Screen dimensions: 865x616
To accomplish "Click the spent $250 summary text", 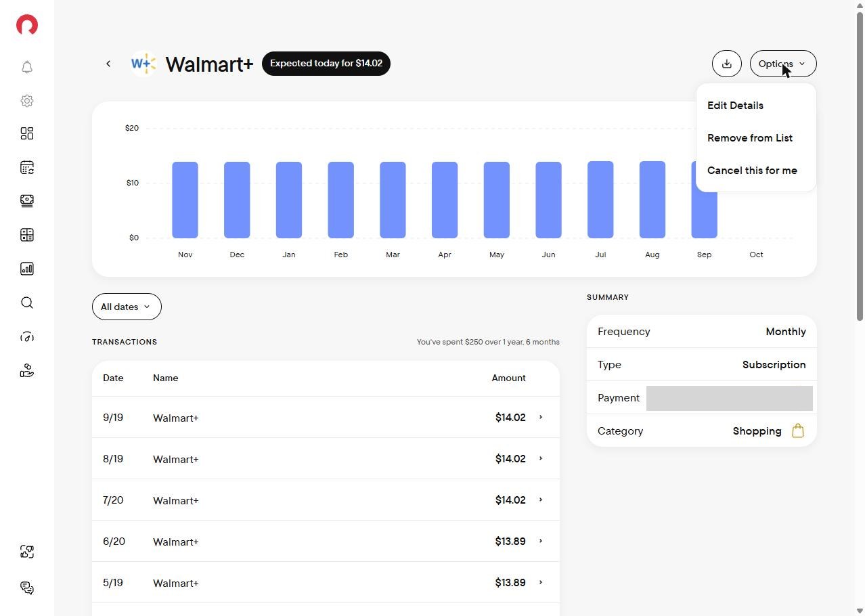I will [x=488, y=342].
